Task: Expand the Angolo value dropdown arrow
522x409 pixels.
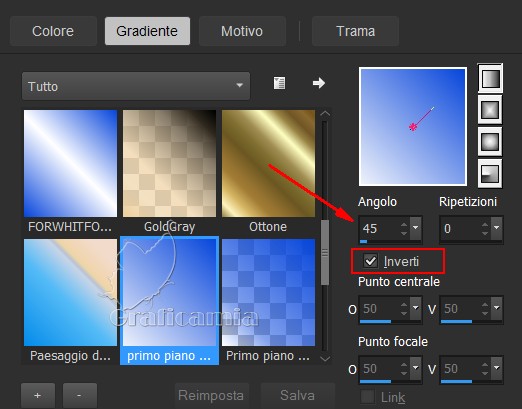Action: coord(416,228)
